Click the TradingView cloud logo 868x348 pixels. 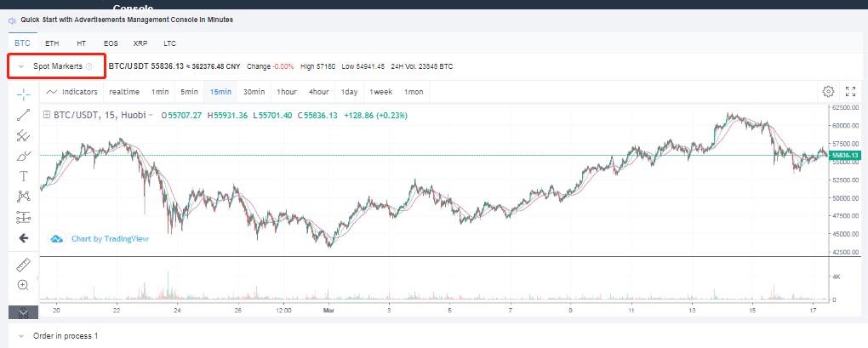pyautogui.click(x=56, y=239)
